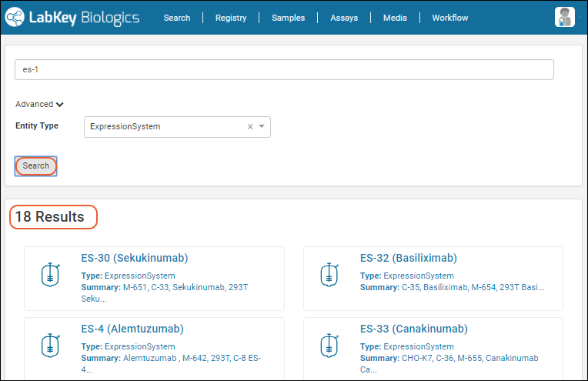
Task: Click the ES-30 Sekukinumab bioreactor icon
Action: pos(50,275)
